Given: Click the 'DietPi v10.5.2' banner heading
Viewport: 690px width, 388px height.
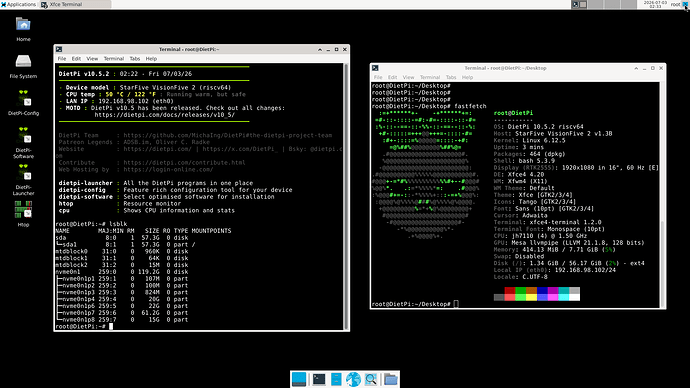Looking at the screenshot, I should (84, 74).
